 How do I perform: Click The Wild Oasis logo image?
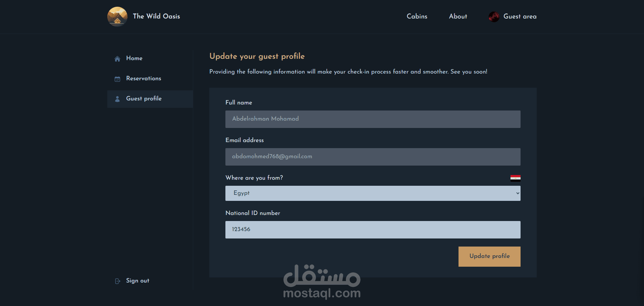click(117, 16)
